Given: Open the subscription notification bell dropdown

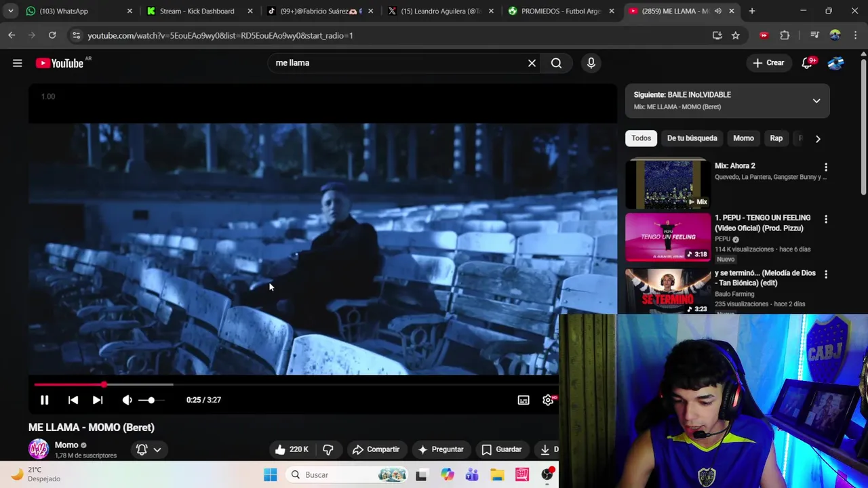Looking at the screenshot, I should [x=149, y=449].
